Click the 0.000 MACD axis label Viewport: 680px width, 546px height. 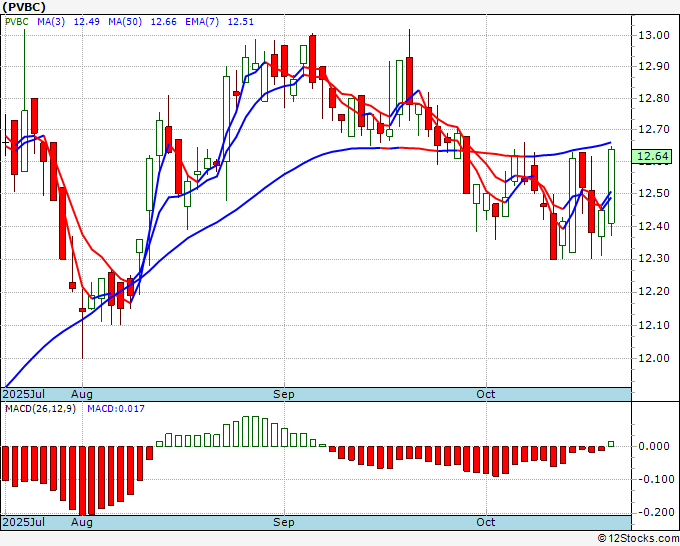pyautogui.click(x=654, y=446)
